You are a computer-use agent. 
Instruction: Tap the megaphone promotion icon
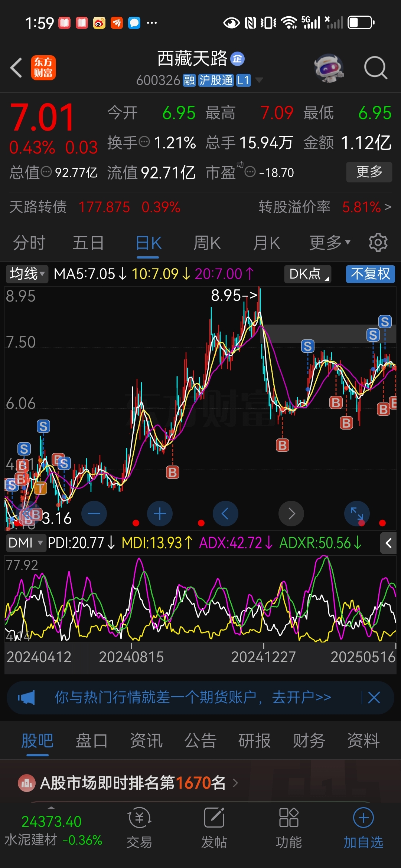pyautogui.click(x=26, y=698)
